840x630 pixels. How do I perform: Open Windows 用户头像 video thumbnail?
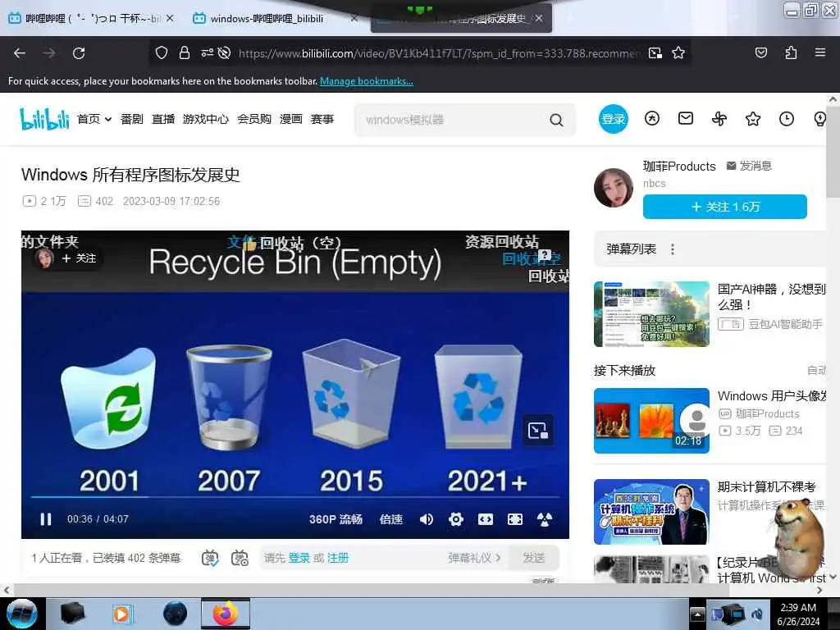(651, 421)
